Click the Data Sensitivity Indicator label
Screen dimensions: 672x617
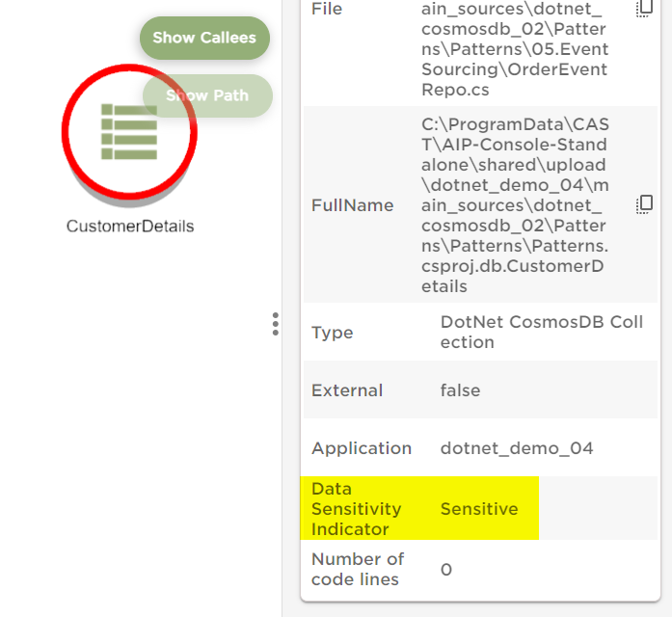tap(356, 509)
